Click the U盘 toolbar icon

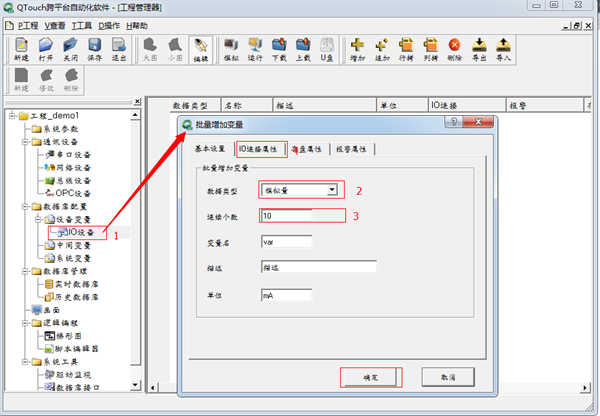coord(326,47)
